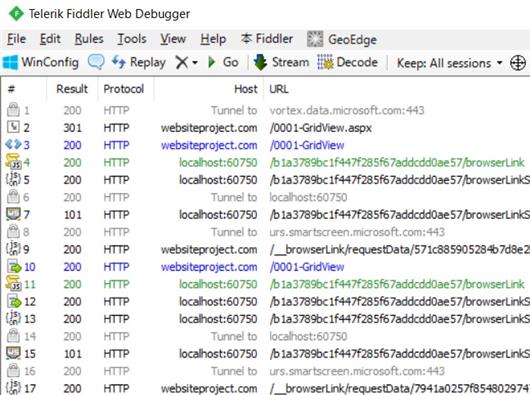The width and height of the screenshot is (530, 395).
Task: Click Tunnel to host in session 16
Action: pos(234,371)
